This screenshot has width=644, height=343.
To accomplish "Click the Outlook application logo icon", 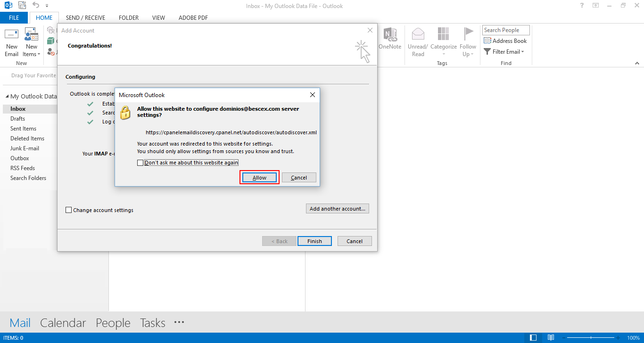I will [8, 6].
